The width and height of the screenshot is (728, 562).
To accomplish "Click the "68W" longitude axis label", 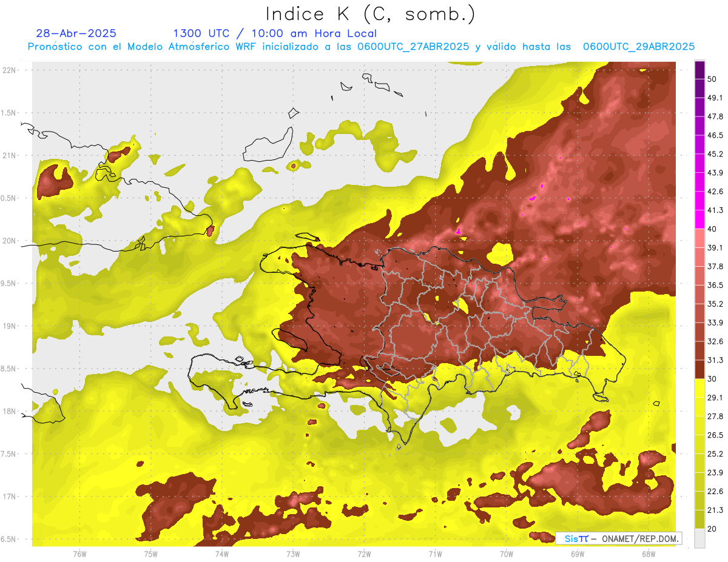I will (649, 554).
